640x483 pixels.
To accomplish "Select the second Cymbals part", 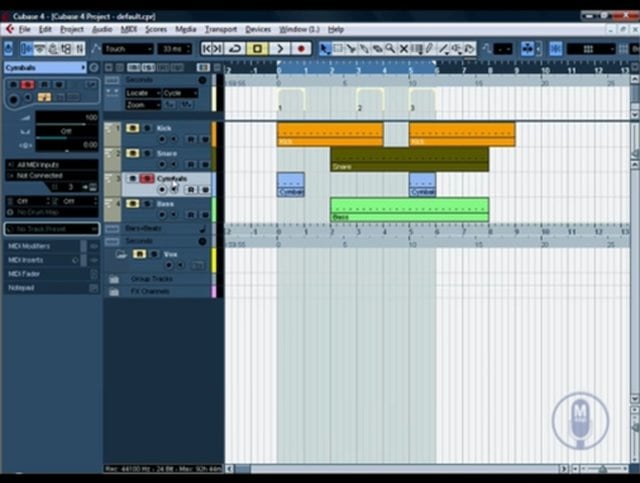I will click(422, 185).
